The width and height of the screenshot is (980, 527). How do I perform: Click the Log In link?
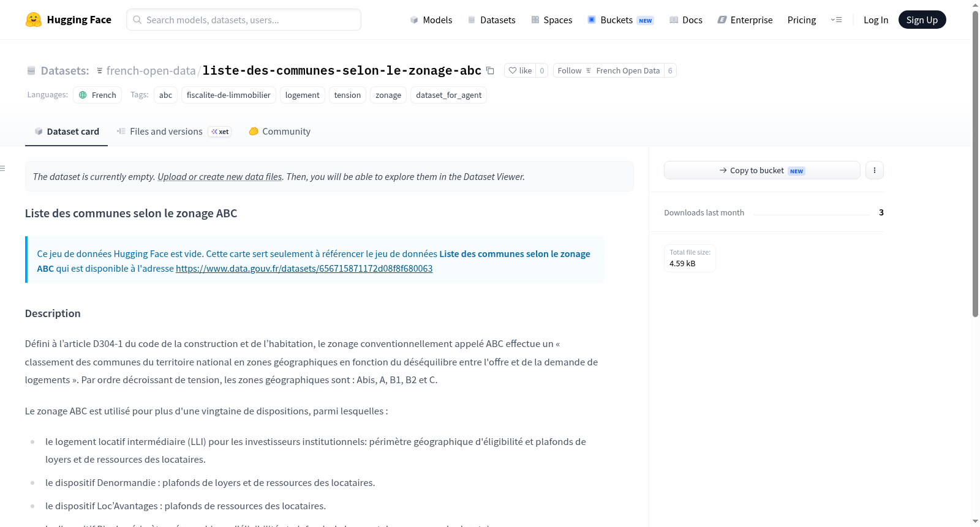click(876, 20)
